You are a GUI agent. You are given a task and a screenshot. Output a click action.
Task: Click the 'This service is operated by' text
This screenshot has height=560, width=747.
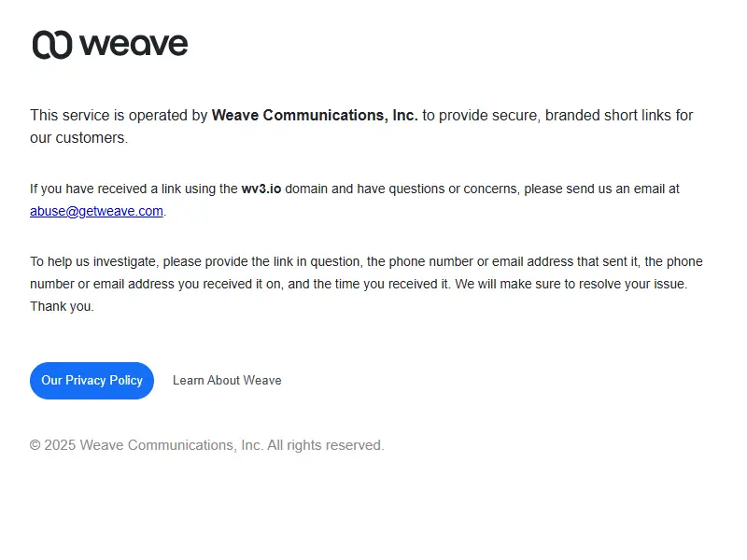tap(119, 115)
